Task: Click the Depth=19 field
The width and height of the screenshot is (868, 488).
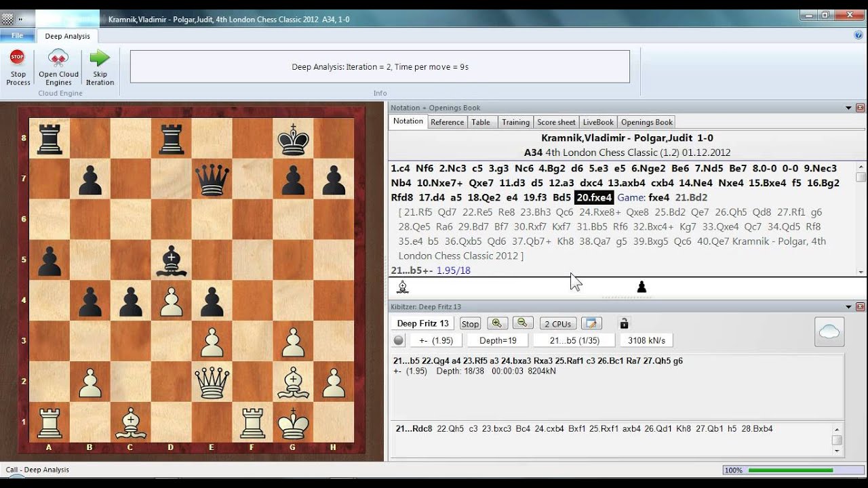Action: [498, 340]
